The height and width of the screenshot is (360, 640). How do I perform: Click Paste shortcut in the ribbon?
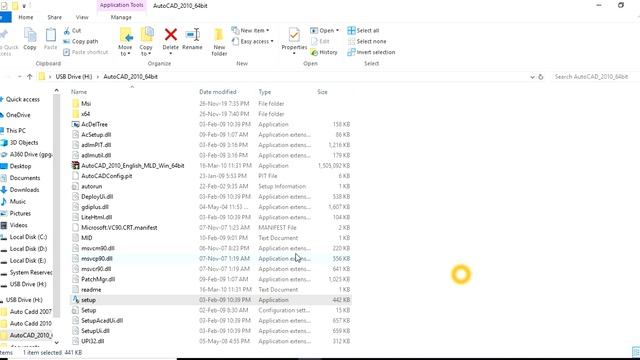coord(86,52)
